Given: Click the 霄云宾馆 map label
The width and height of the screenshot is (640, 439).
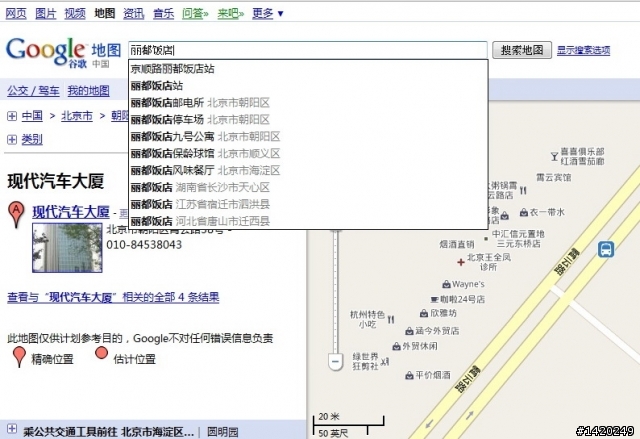Looking at the screenshot, I should coord(553,177).
